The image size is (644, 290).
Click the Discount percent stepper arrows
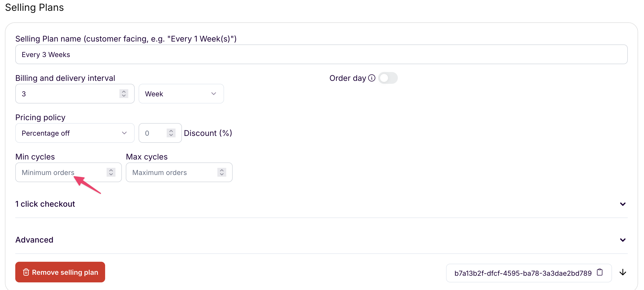(171, 133)
